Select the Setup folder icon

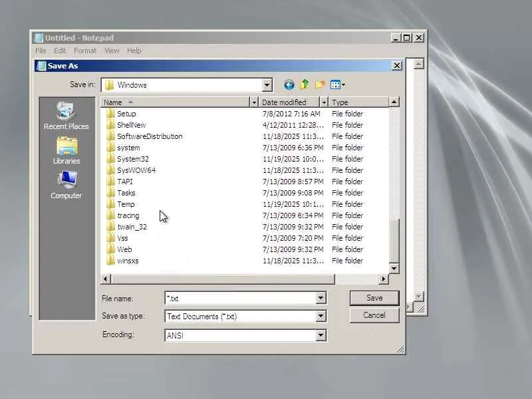point(110,114)
